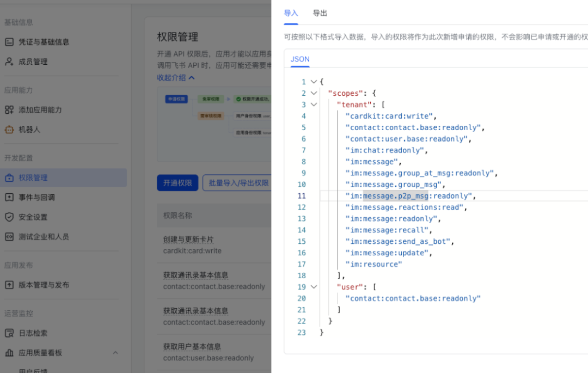
Task: Click the app quality dashboard chart icon
Action: tap(9, 353)
